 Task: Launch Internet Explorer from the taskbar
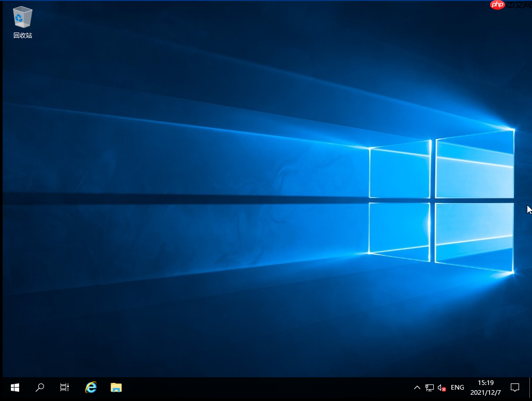91,387
